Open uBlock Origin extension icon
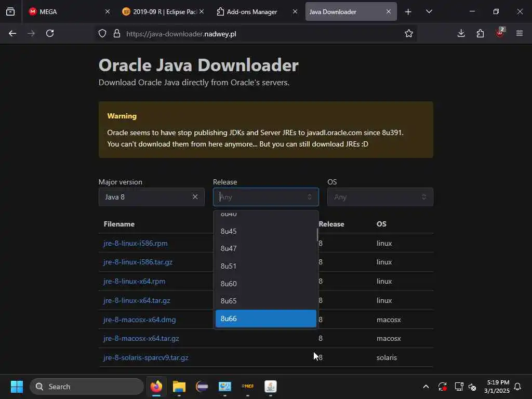Screen dimensions: 532x399 (x=500, y=33)
